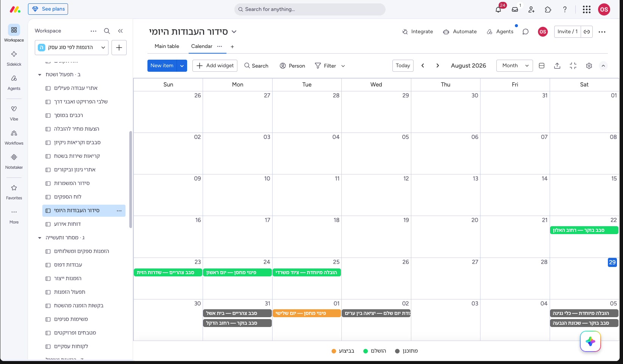Screen dimensions: 623x364
Task: Open the New item dropdown arrow
Action: click(x=182, y=66)
